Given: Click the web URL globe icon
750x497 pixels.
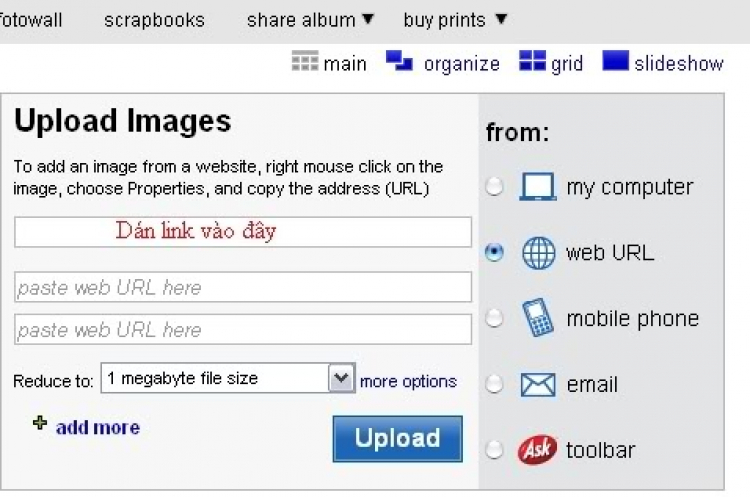Looking at the screenshot, I should tap(539, 253).
